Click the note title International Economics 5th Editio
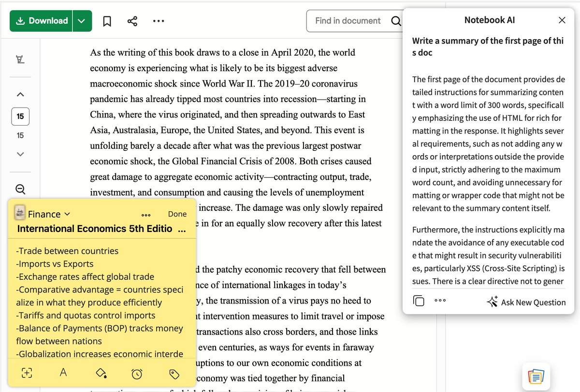Screen dimensions: 580x392 95,229
